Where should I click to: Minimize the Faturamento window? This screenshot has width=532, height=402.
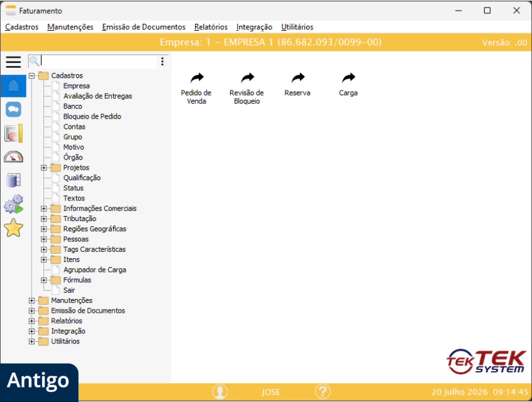point(458,11)
